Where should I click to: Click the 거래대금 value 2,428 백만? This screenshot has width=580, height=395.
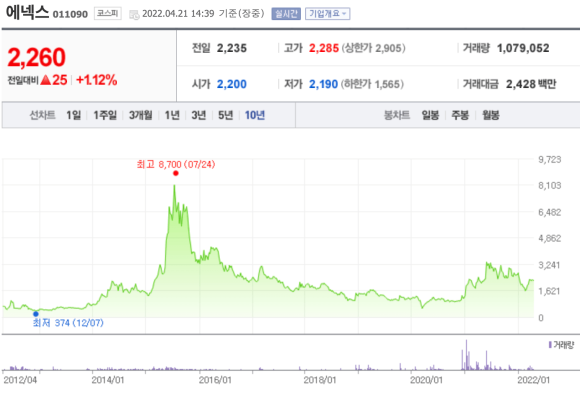[531, 84]
